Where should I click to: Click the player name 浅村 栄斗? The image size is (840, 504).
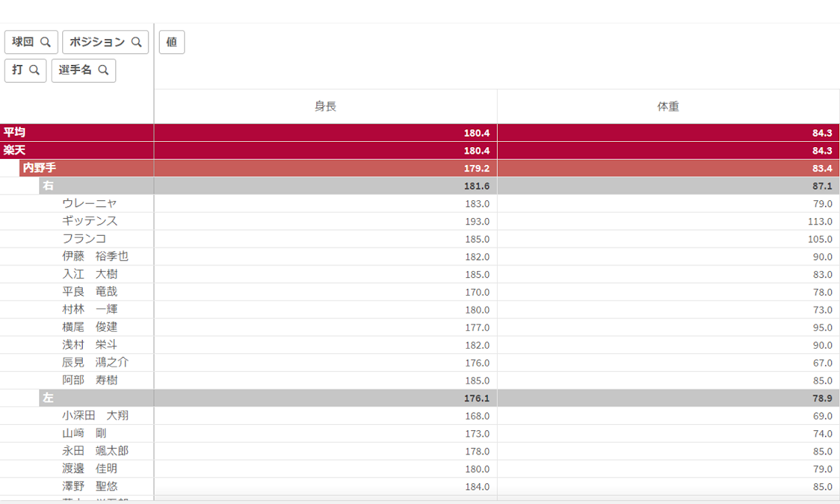coord(89,344)
